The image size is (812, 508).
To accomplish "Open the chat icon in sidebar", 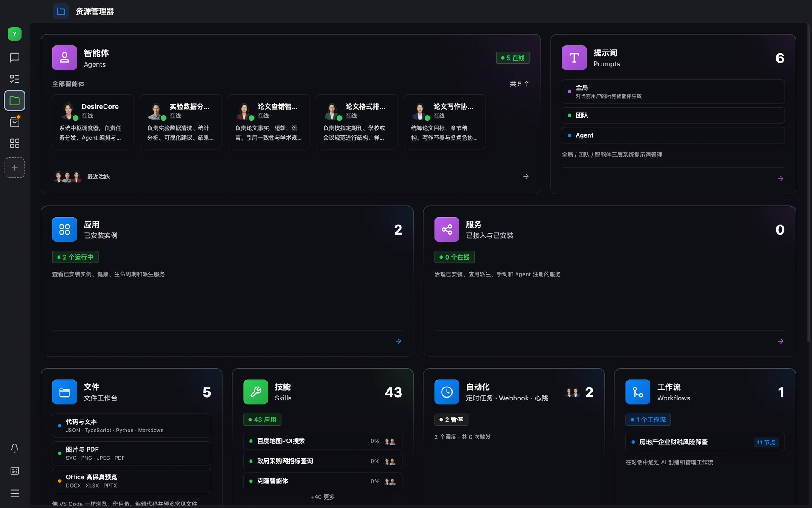I will click(x=14, y=58).
